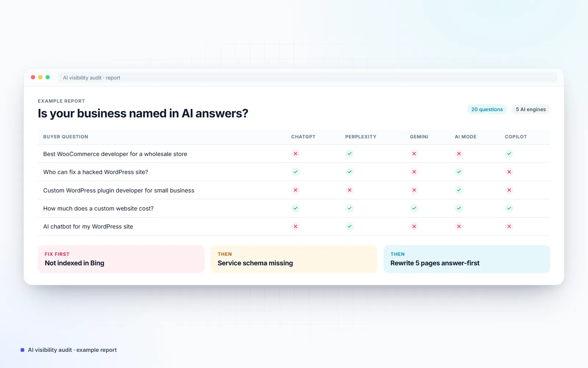Screen dimensions: 588x368
Task: Select 'AI chatbot for my WordPress site'
Action: (x=88, y=226)
